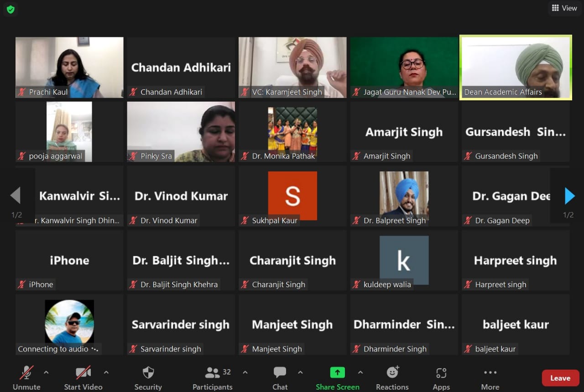Click muted mic icon of Gursandesh Singh
This screenshot has width=584, height=392.
point(468,156)
